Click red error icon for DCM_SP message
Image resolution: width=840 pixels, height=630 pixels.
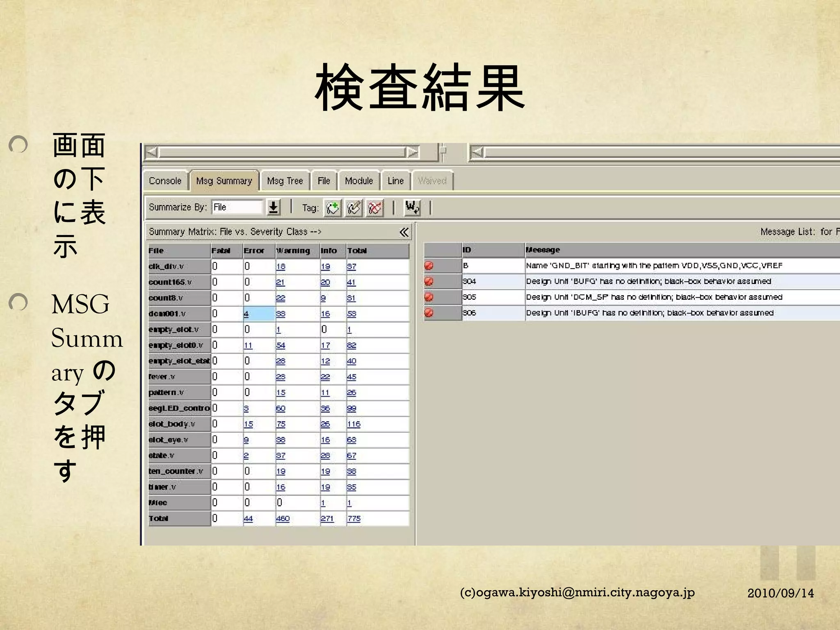(x=429, y=297)
